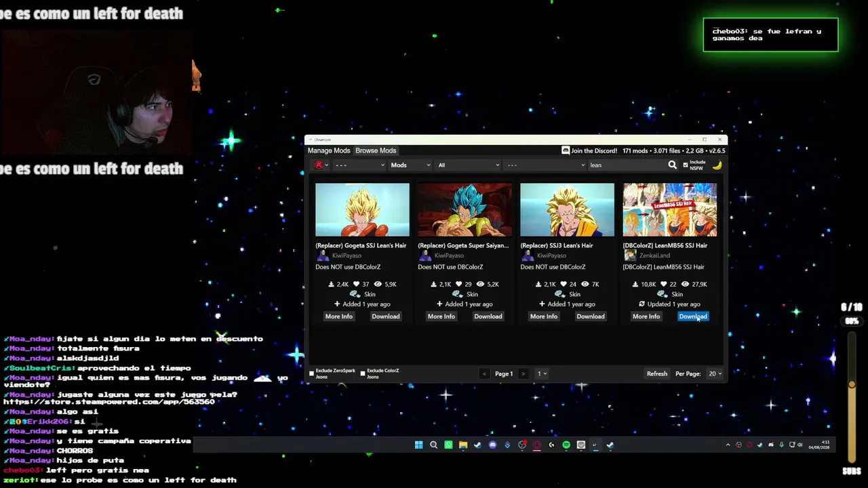
Task: Download the Gogeta Super Saiyan mod
Action: tap(488, 317)
